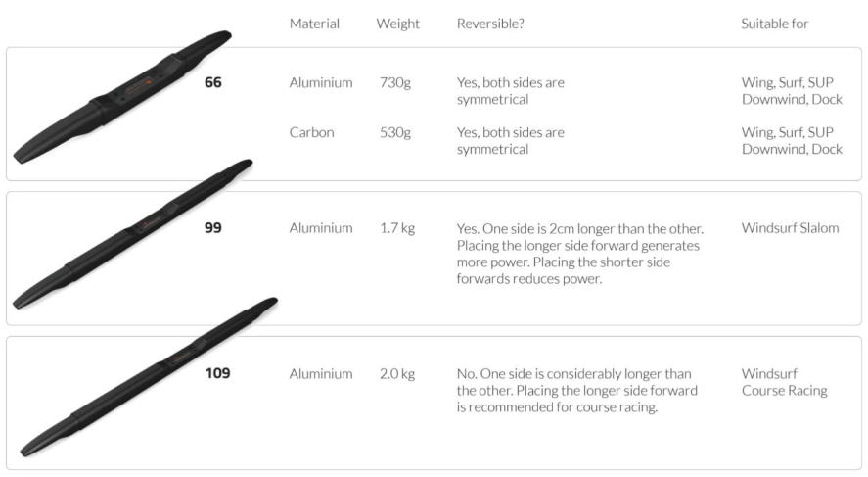Screen dimensions: 868x477
Task: Click the Weight column header
Action: (x=397, y=24)
